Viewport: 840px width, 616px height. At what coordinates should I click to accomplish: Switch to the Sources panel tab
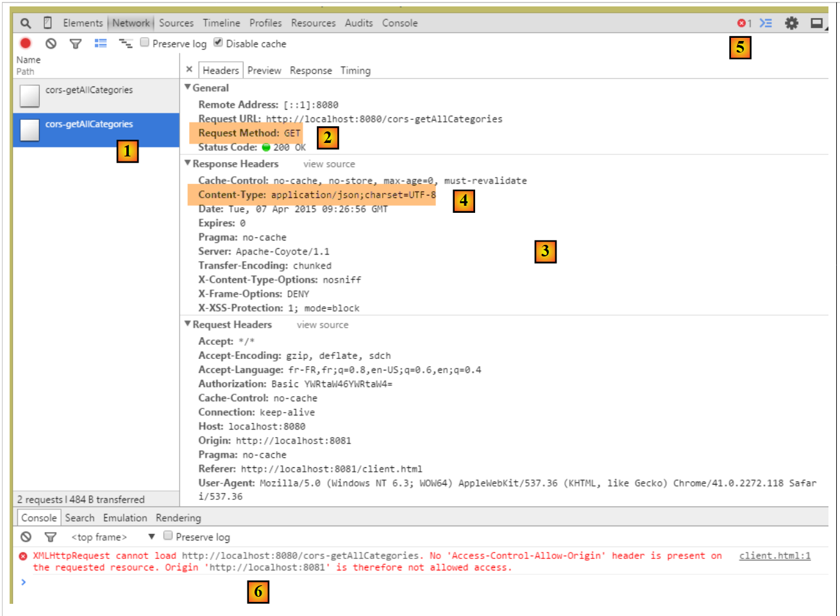point(176,23)
